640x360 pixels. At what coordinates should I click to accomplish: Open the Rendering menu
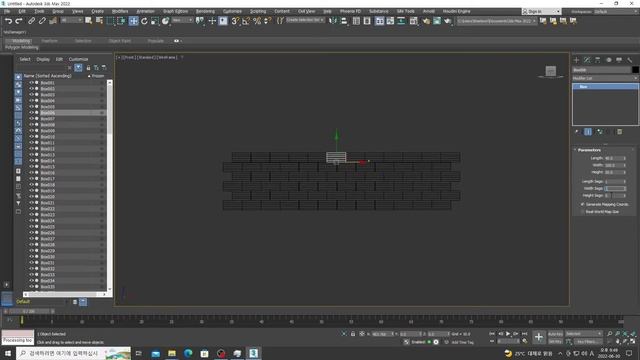point(205,11)
